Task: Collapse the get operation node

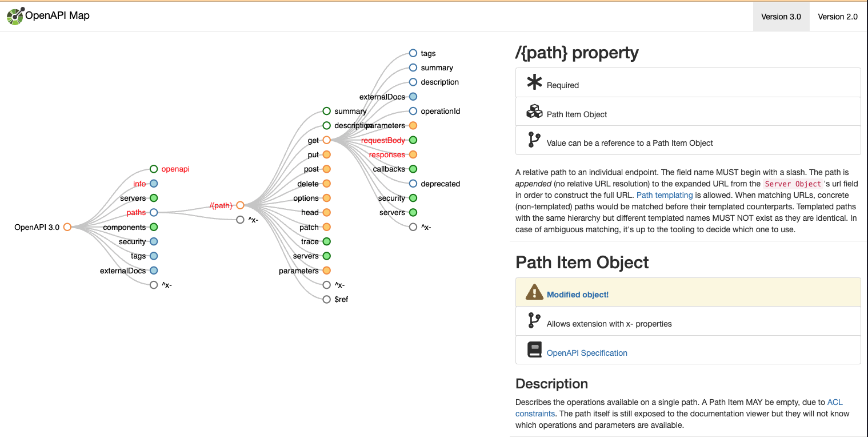Action: [327, 140]
